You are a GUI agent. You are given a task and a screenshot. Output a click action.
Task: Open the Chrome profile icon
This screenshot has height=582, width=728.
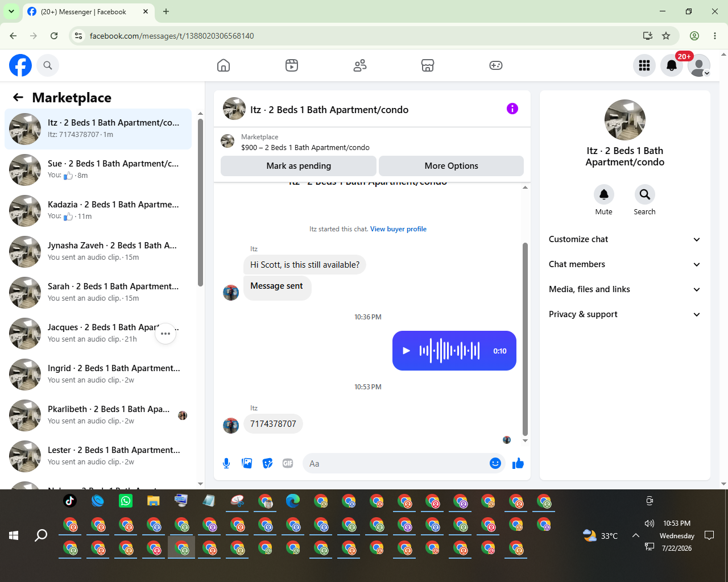point(694,36)
